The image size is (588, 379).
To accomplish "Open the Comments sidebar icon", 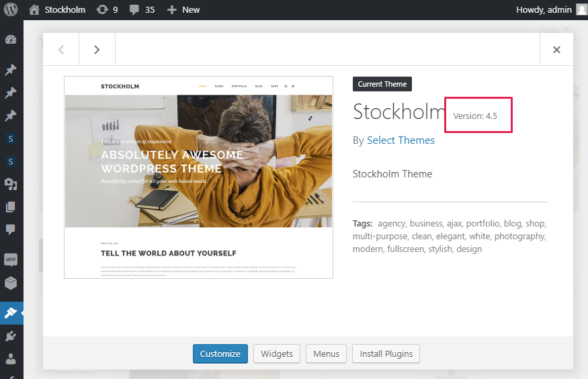I will pos(11,230).
